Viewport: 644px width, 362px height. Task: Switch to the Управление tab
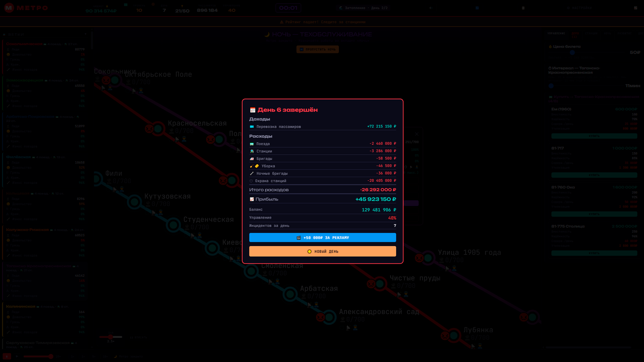point(556,34)
